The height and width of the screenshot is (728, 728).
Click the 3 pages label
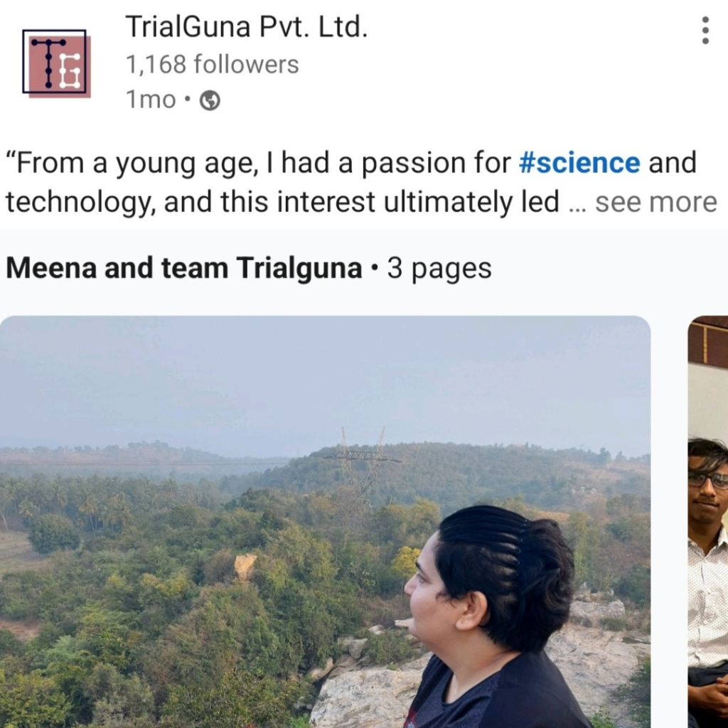coord(439,268)
